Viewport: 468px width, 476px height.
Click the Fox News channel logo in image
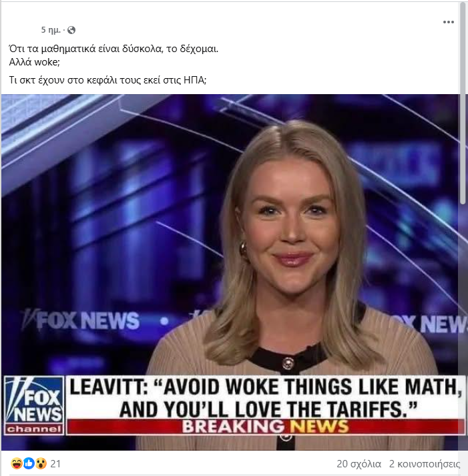point(34,405)
